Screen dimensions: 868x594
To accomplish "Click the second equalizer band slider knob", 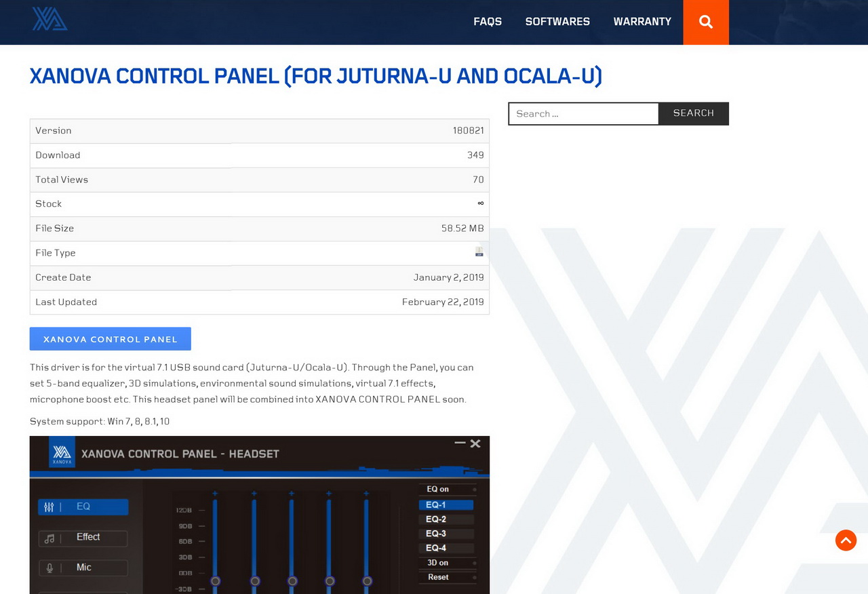I will 255,581.
